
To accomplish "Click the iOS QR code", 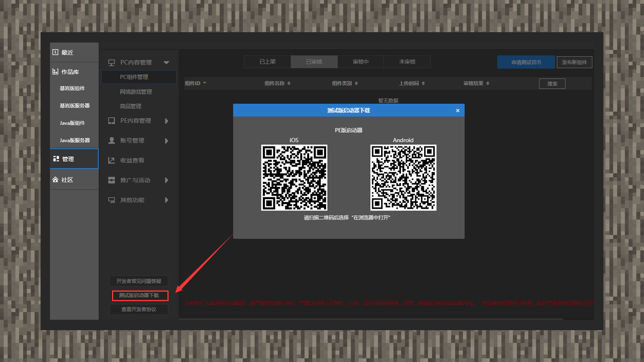I will tap(294, 178).
